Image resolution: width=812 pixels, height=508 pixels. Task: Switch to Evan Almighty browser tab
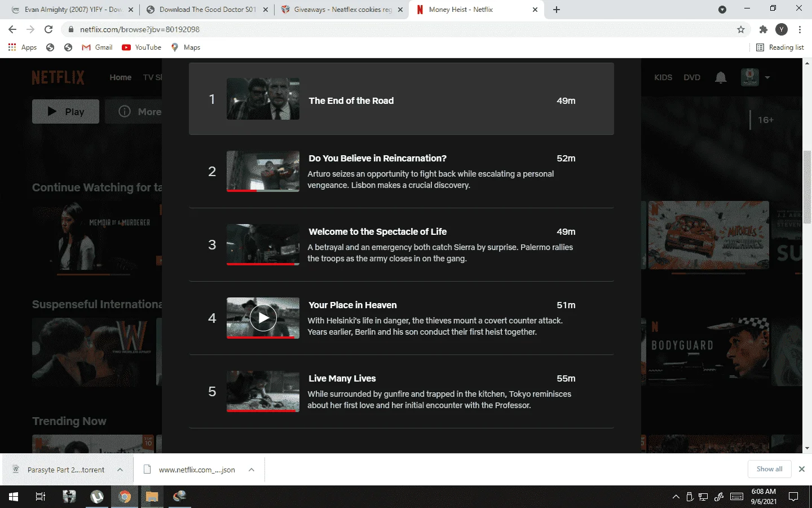[72, 10]
